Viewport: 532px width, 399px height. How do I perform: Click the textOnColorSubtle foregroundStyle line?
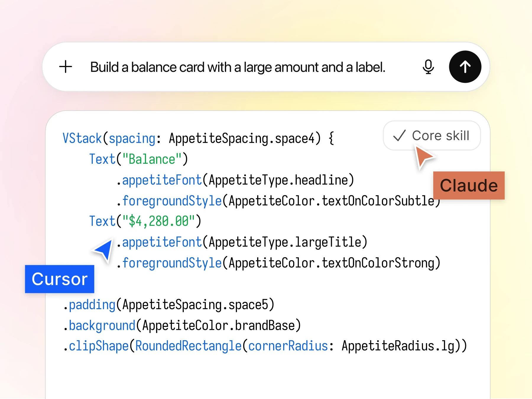click(x=278, y=201)
